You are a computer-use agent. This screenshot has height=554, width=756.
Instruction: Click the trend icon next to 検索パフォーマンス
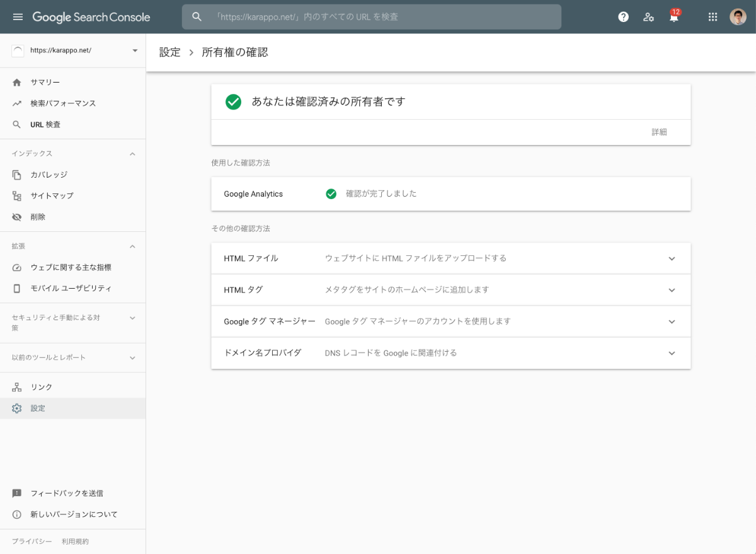coord(17,103)
